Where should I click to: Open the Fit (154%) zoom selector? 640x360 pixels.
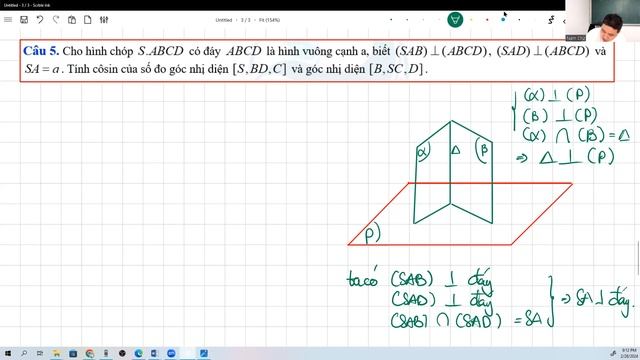click(269, 20)
